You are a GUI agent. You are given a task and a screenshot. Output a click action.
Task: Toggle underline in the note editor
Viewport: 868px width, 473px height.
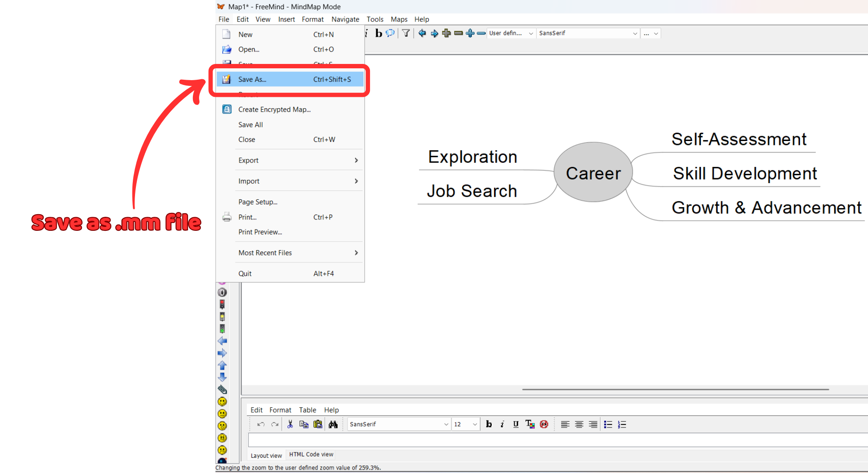(516, 424)
